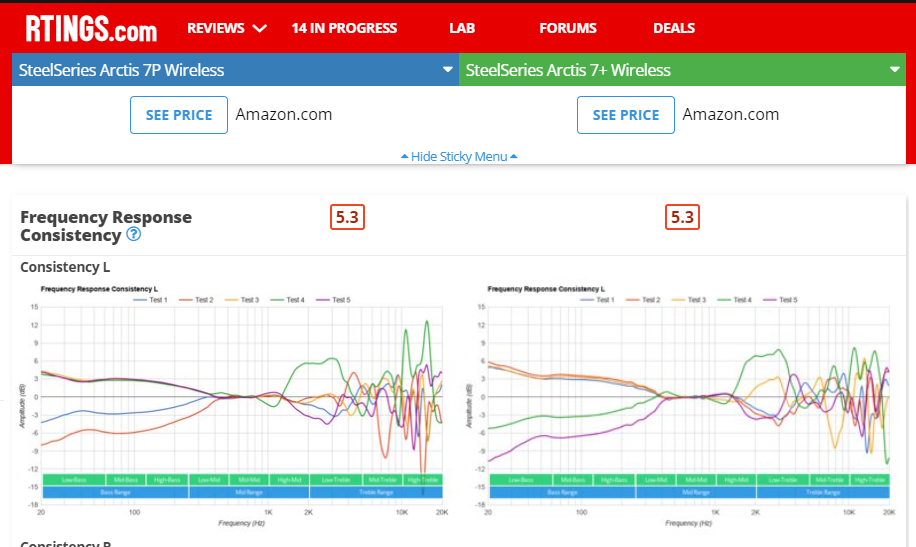Select Amazon.com retailer under Arctis 7P
This screenshot has width=916, height=547.
[x=284, y=115]
